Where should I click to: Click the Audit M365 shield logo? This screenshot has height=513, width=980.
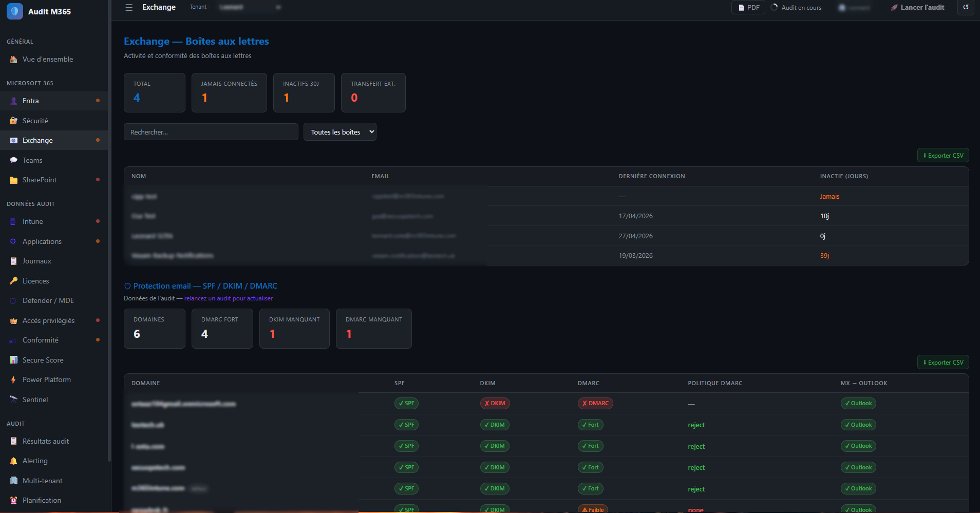pos(14,11)
